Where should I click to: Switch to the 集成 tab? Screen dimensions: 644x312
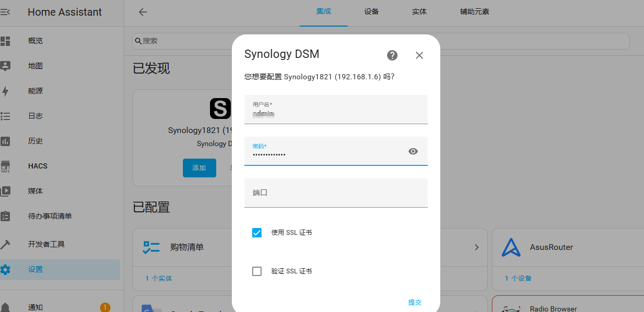point(324,11)
